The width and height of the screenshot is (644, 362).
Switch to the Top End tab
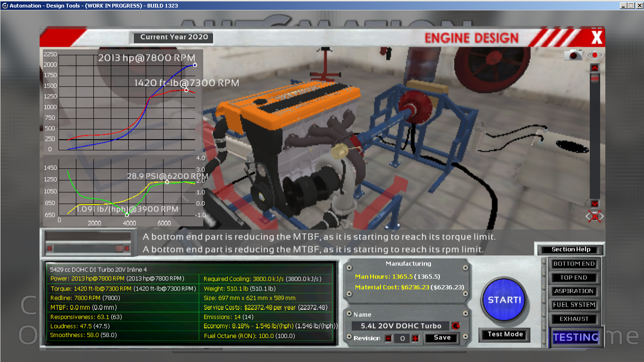[x=574, y=278]
